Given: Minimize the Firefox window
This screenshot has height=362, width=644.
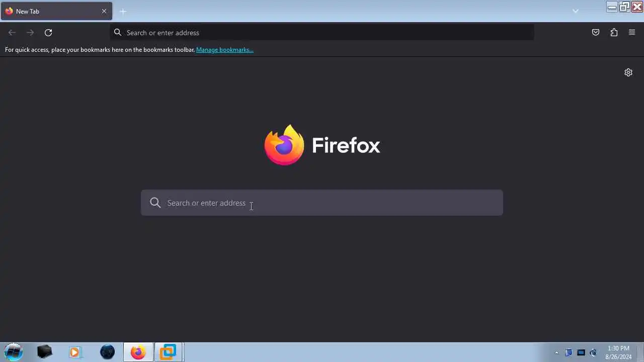Looking at the screenshot, I should click(612, 7).
